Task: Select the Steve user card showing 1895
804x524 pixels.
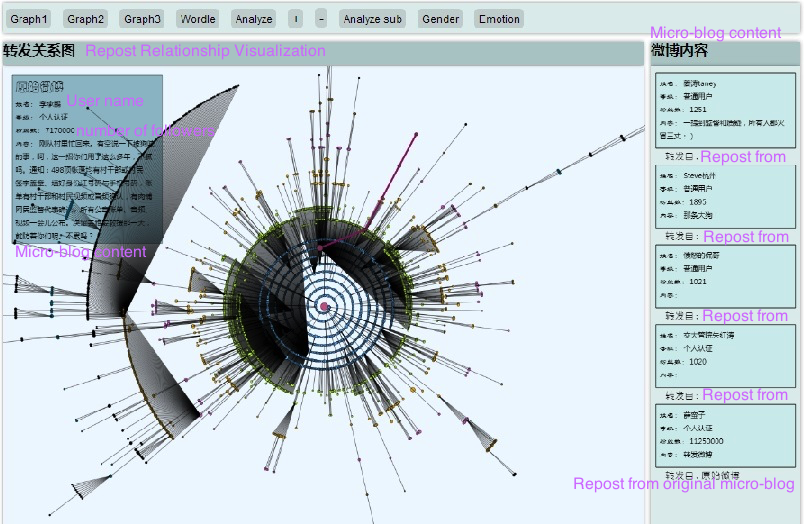Action: click(725, 196)
